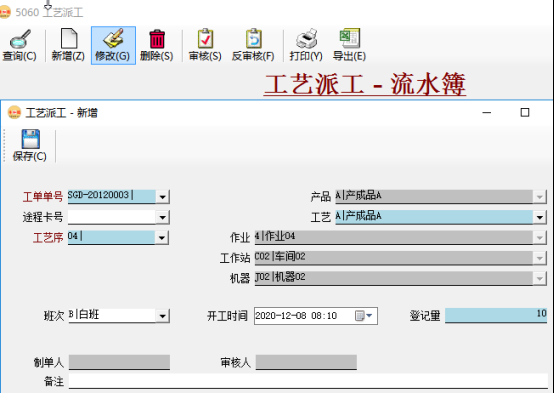Minimize the 工艺派工 - 新增 window
This screenshot has height=393, width=554.
click(x=487, y=113)
